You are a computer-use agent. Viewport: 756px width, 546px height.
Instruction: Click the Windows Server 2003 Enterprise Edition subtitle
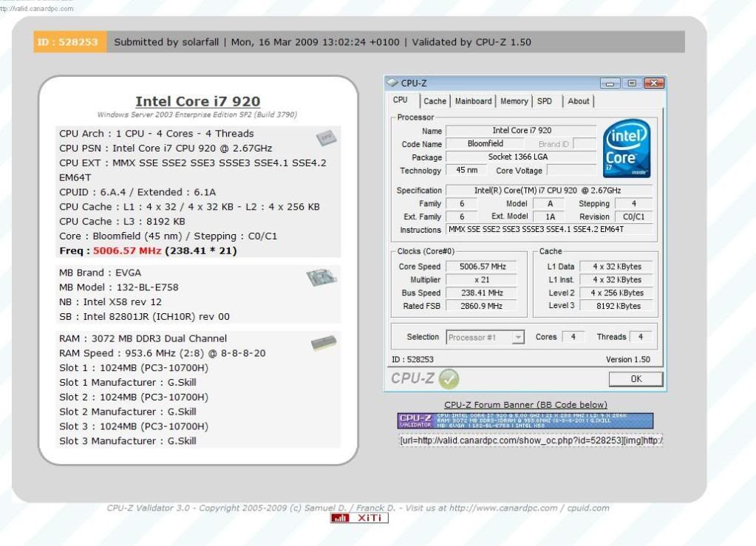coord(197,115)
